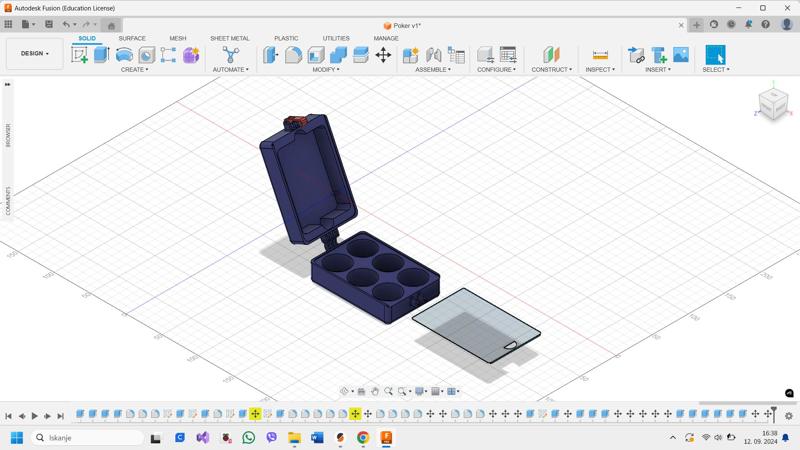800x450 pixels.
Task: Select the Shell tool
Action: pyautogui.click(x=316, y=55)
